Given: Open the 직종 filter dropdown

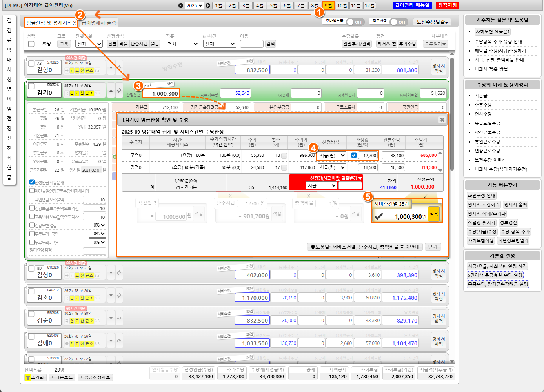Looking at the screenshot, I should [x=182, y=44].
